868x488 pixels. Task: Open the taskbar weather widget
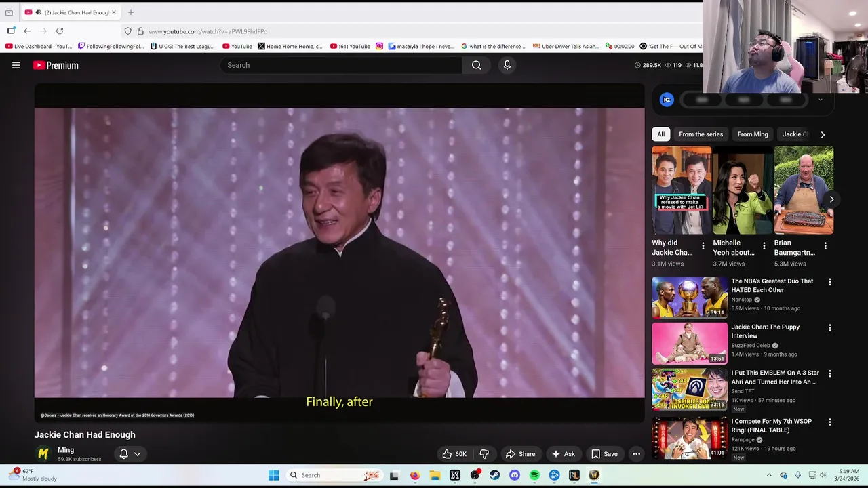(34, 475)
